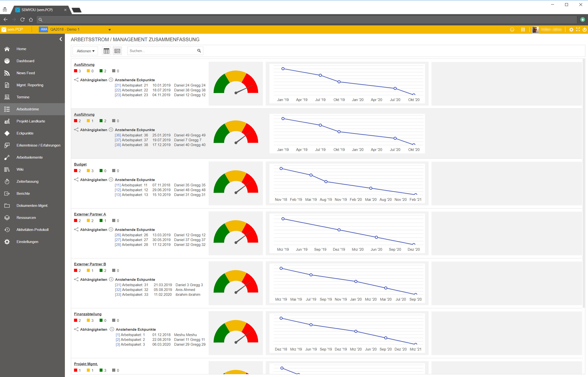Click Anstehende Eckpunkte in Externer Partner B
The width and height of the screenshot is (588, 377).
coord(135,280)
